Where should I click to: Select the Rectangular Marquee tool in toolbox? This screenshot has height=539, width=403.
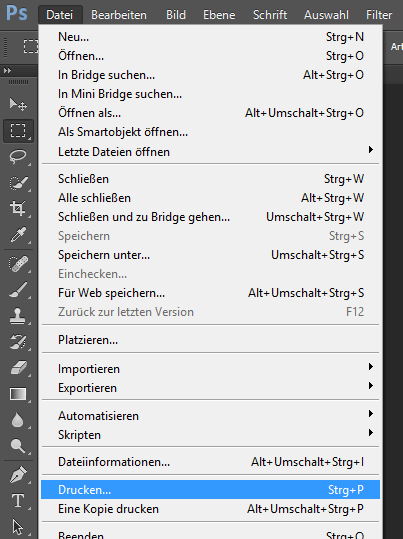click(18, 131)
